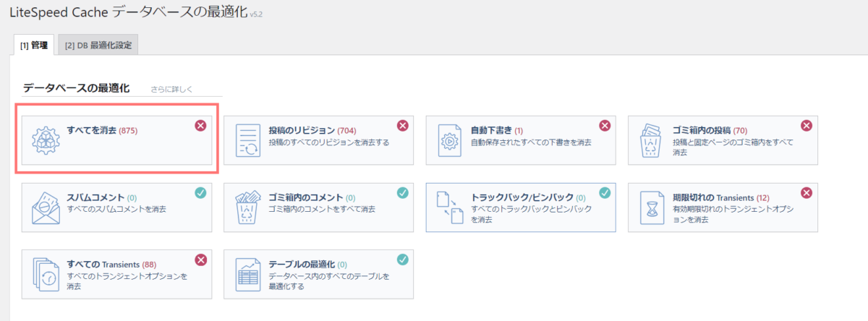This screenshot has height=321, width=868.
Task: Click the document-revision icon for 投稿のリビジョン
Action: [247, 141]
